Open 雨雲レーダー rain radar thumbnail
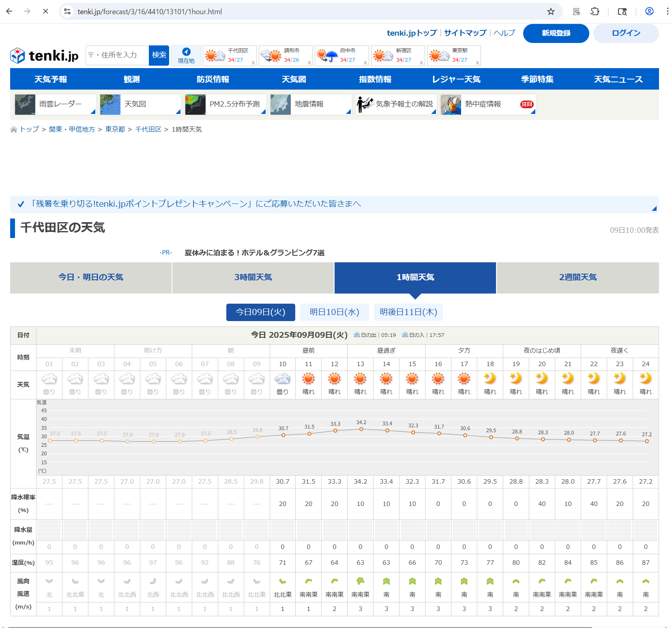Screen dimensions: 672x628 tap(25, 105)
